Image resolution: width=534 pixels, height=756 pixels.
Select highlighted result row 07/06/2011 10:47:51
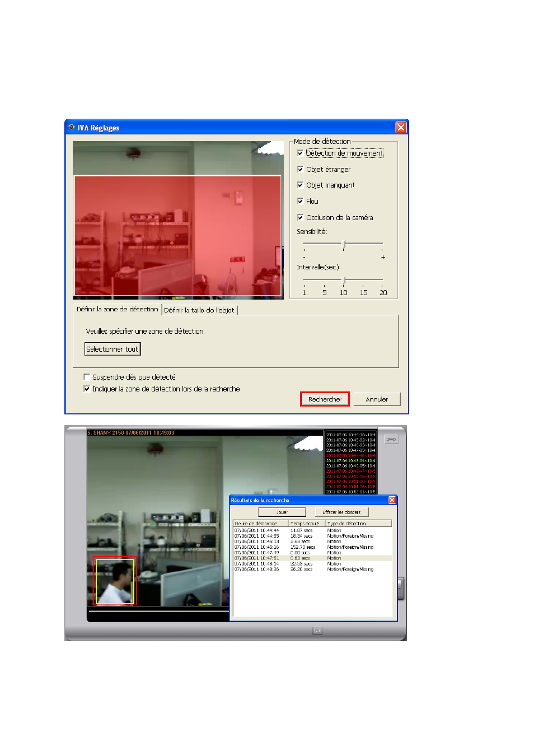tap(312, 558)
